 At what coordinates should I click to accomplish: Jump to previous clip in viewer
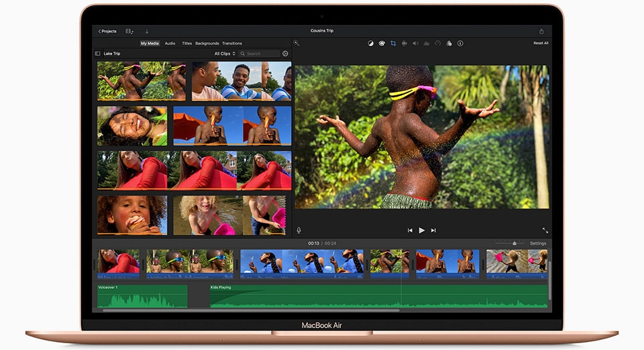click(409, 231)
